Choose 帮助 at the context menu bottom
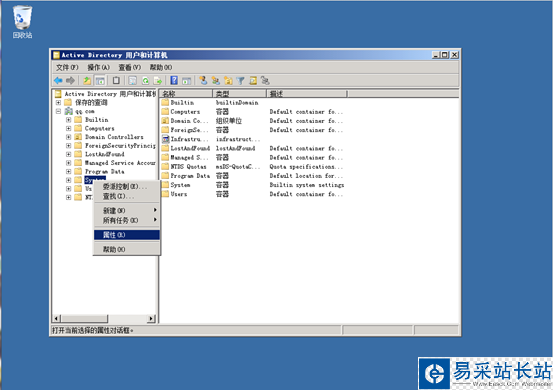 [127, 249]
